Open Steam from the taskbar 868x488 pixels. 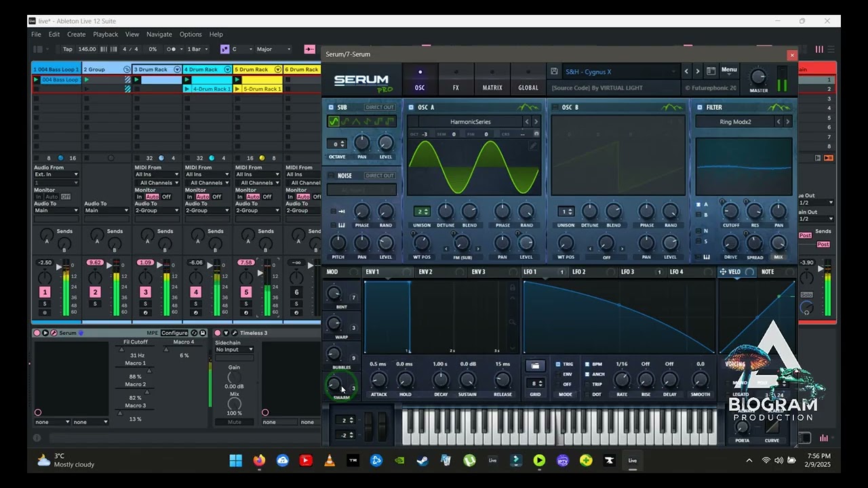tap(422, 460)
